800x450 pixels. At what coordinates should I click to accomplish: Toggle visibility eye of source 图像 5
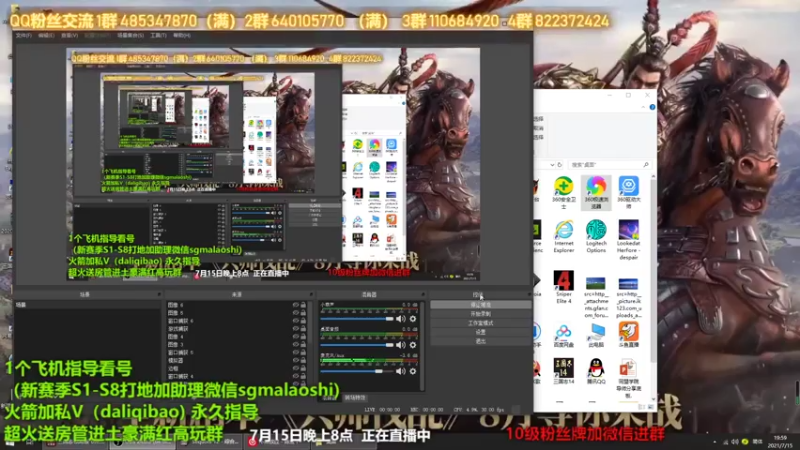click(x=295, y=313)
